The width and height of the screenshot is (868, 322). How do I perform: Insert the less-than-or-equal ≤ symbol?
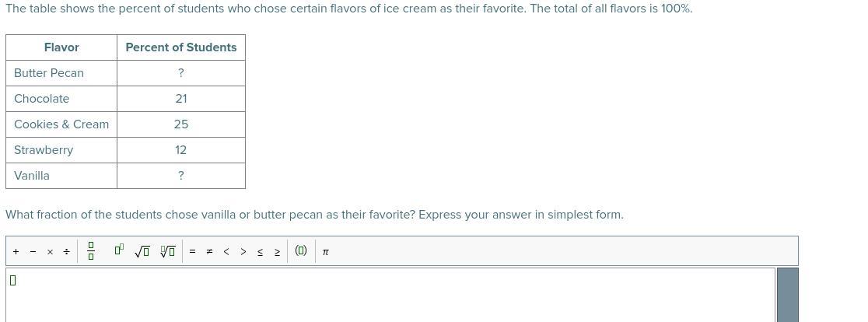[x=261, y=252]
